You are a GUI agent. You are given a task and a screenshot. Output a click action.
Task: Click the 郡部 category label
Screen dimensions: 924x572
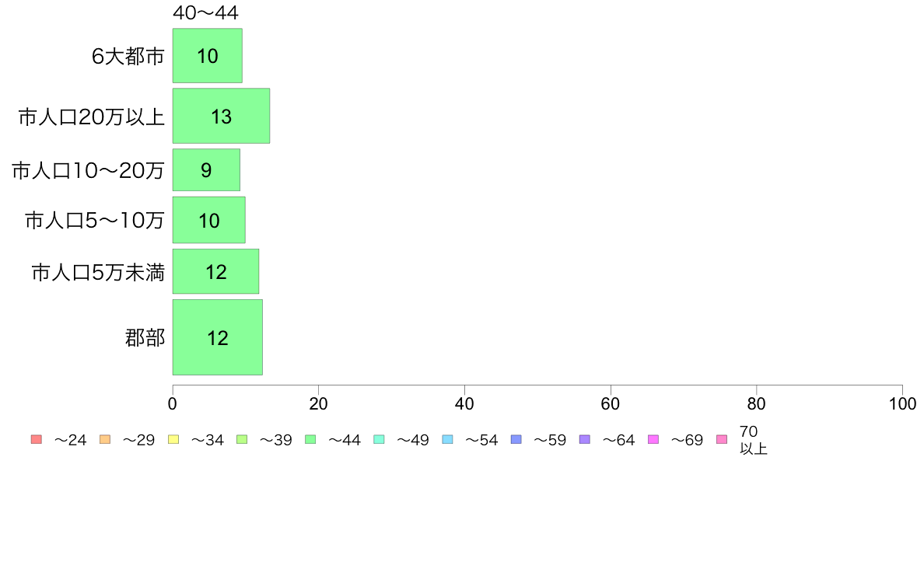tap(145, 338)
